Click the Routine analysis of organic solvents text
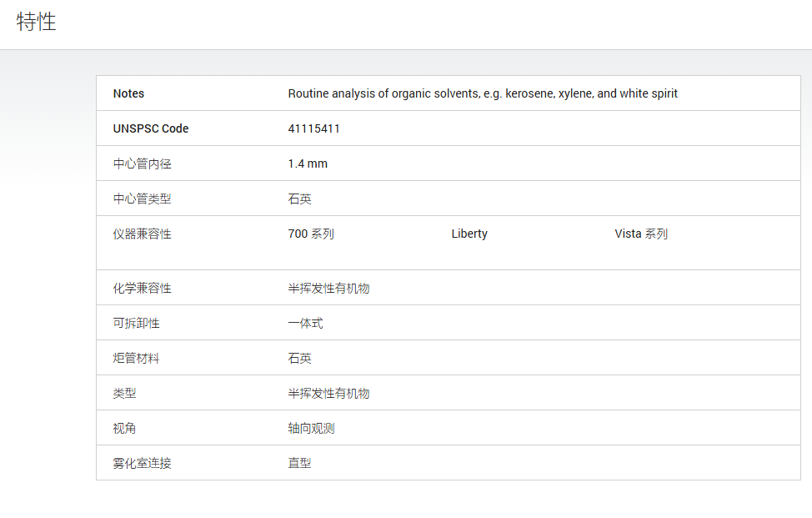The image size is (812, 518). (x=483, y=93)
